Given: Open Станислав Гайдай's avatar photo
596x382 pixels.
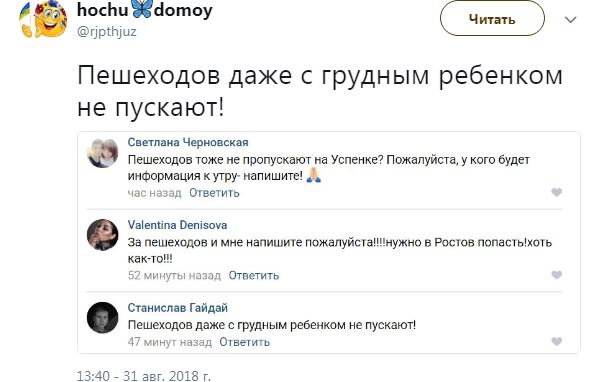Looking at the screenshot, I should point(103,317).
